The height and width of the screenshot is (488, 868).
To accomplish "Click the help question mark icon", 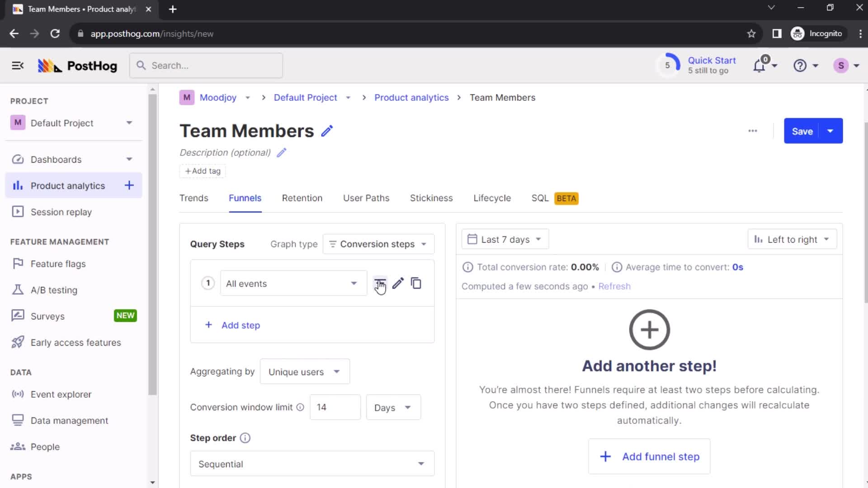I will coord(800,66).
